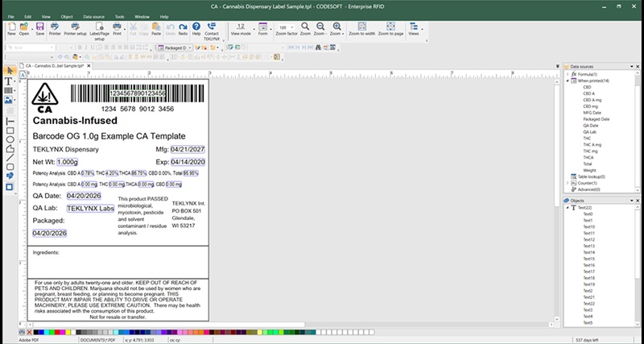
Task: Open the Data sources panel options arrow
Action: click(632, 67)
